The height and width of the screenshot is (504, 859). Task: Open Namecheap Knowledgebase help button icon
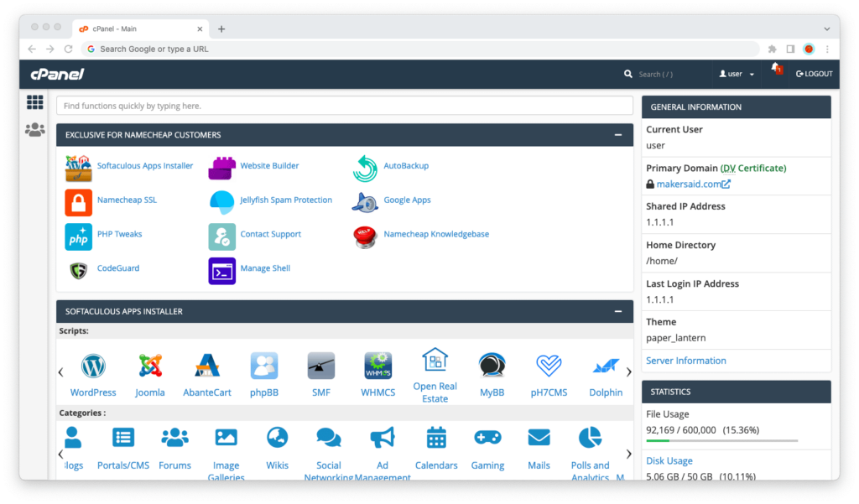(365, 236)
